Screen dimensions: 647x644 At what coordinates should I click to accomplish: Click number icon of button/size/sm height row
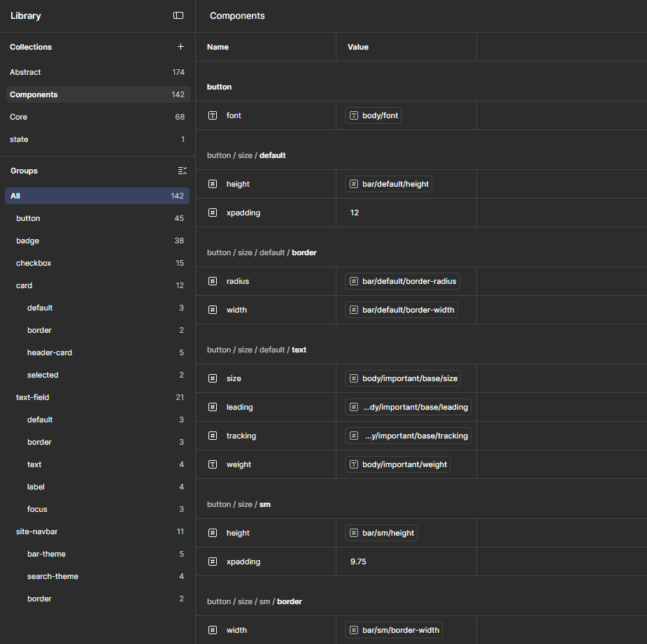pos(213,533)
